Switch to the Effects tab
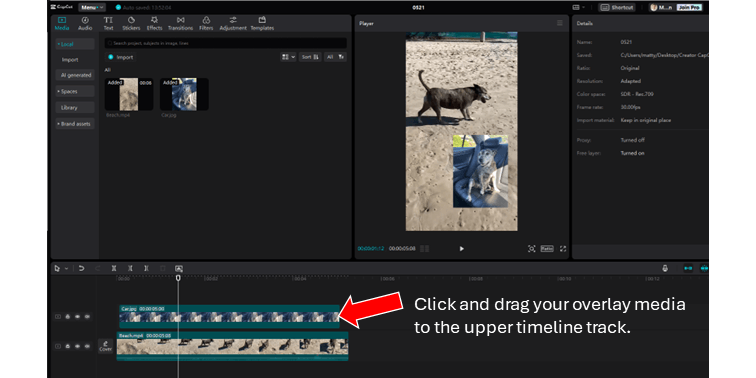The width and height of the screenshot is (756, 378). coord(154,24)
